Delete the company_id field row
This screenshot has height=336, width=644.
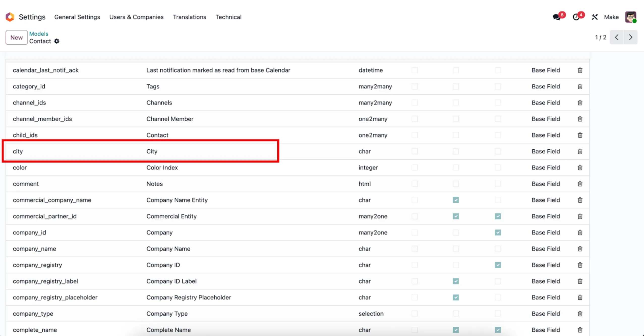[x=580, y=232]
